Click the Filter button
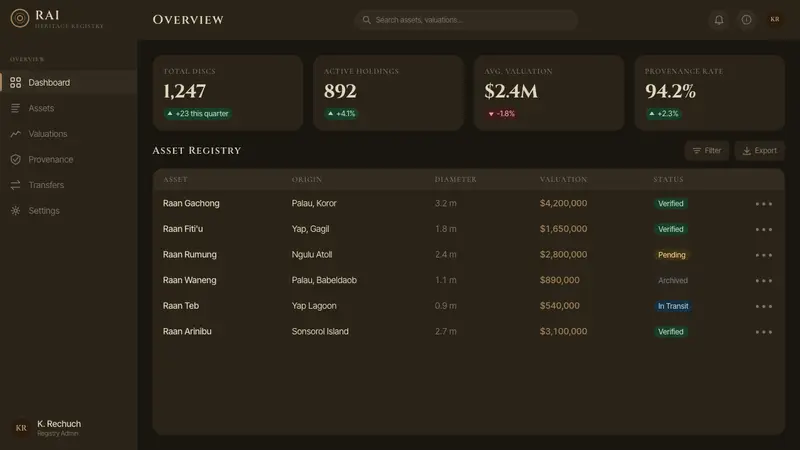The width and height of the screenshot is (800, 450). pyautogui.click(x=707, y=151)
